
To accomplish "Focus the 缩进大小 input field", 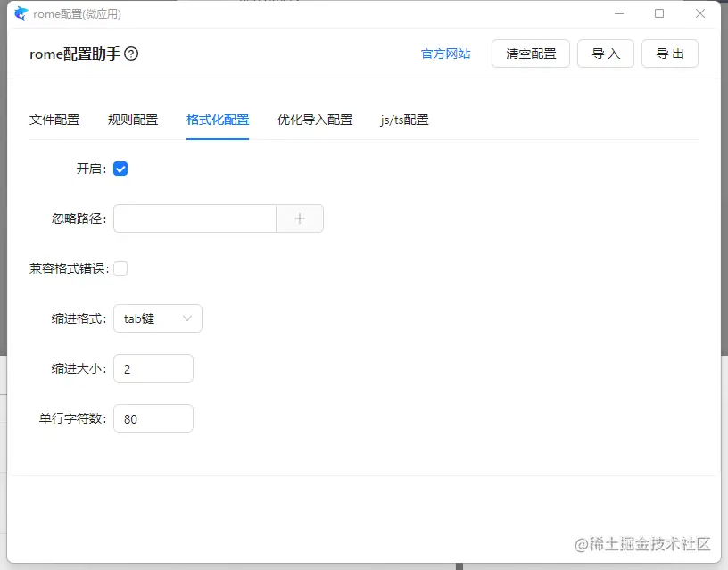I will pyautogui.click(x=153, y=368).
